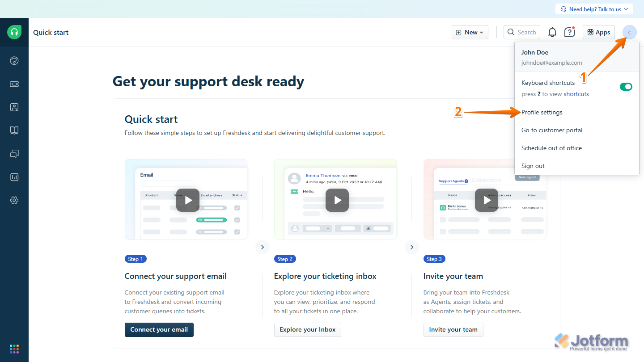Play the Email setup video thumbnail
This screenshot has height=362, width=644.
tap(187, 200)
